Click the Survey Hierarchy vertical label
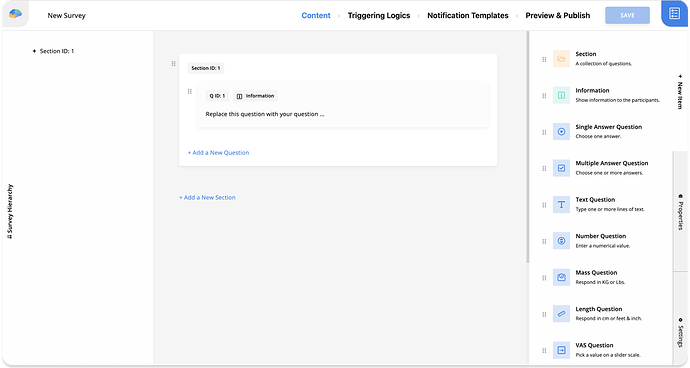This screenshot has width=690, height=368. pos(10,211)
